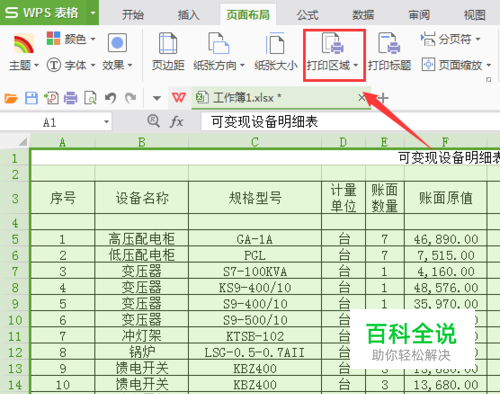500x394 pixels.
Task: Save the workbook with the floppy disk icon
Action: pyautogui.click(x=31, y=98)
